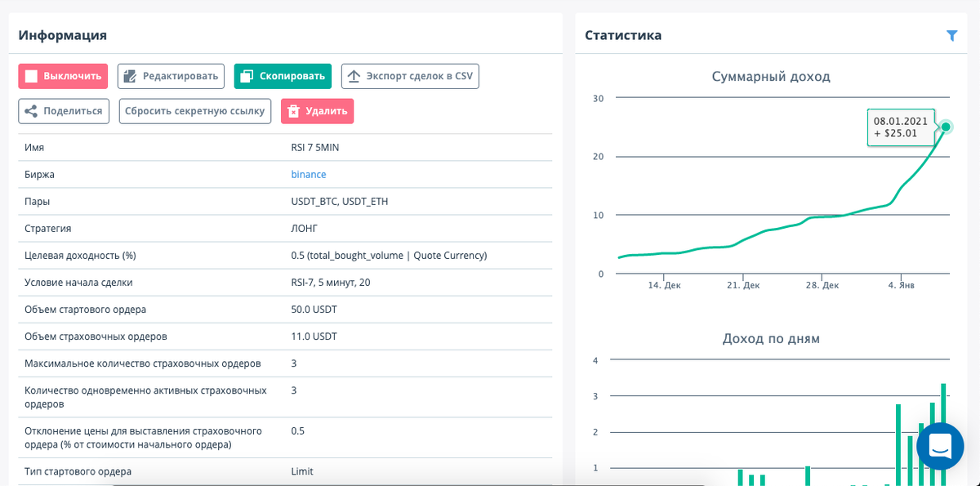
Task: Select the bot name RSI 7 5MIN
Action: 317,148
